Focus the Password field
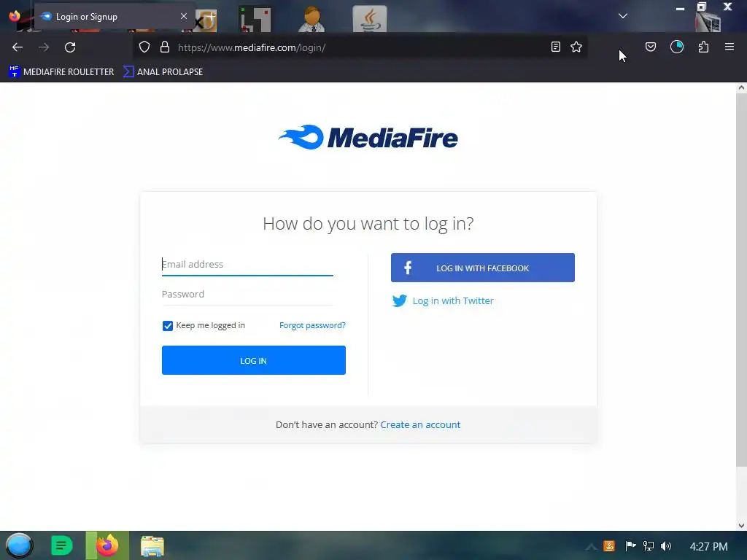This screenshot has height=560, width=747. click(x=247, y=295)
